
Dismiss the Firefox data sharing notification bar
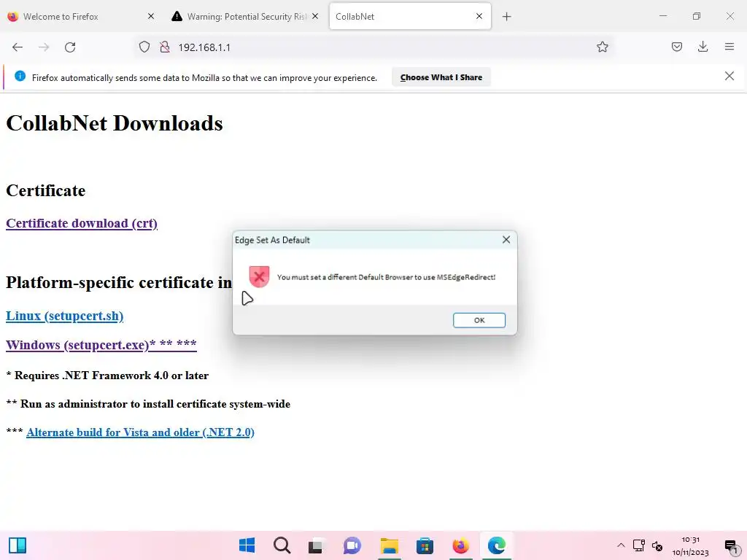729,76
